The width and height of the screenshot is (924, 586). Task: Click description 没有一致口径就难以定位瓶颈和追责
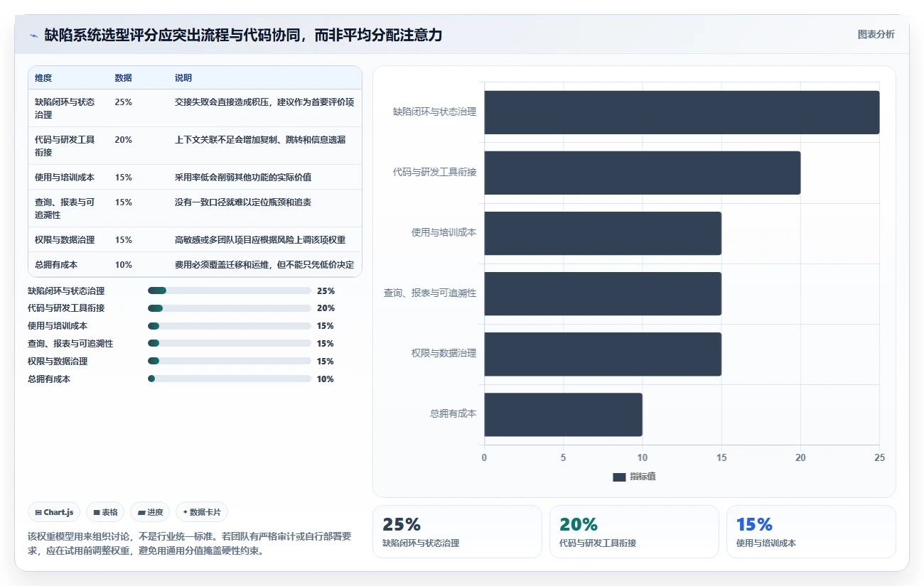[243, 202]
